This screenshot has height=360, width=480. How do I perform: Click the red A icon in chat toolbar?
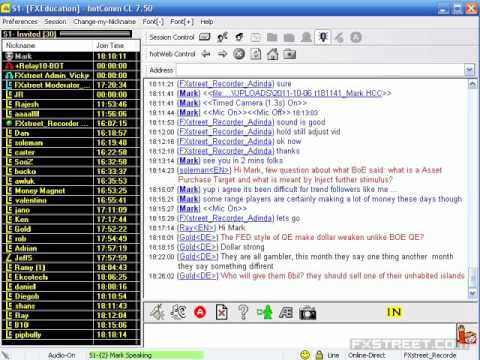click(200, 312)
